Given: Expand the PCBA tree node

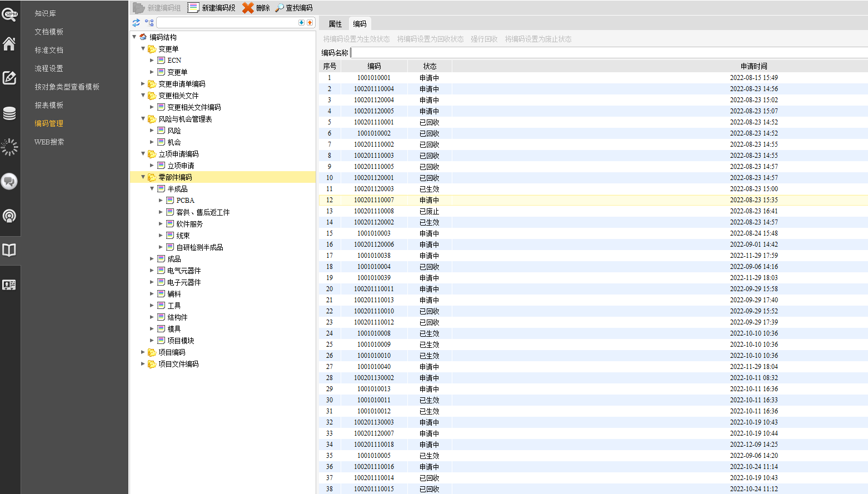Looking at the screenshot, I should click(x=161, y=201).
